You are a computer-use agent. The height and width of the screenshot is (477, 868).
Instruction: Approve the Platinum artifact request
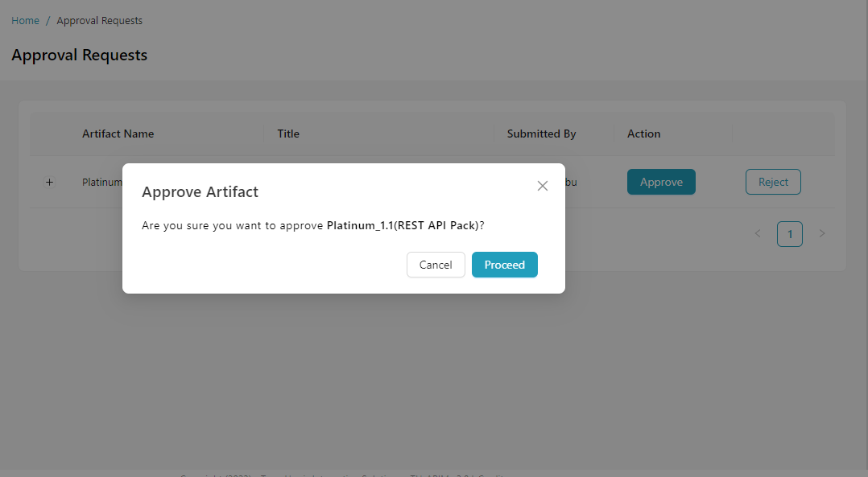[x=661, y=182]
